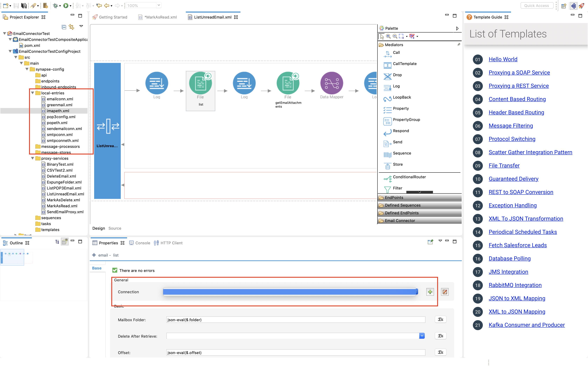Save All using the floppy disk icon

pos(24,5)
